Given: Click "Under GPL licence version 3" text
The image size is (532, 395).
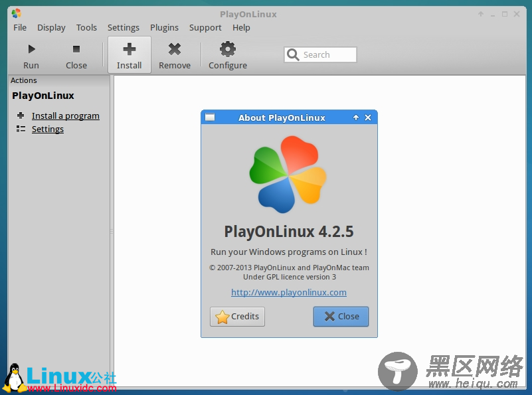Looking at the screenshot, I should [290, 277].
